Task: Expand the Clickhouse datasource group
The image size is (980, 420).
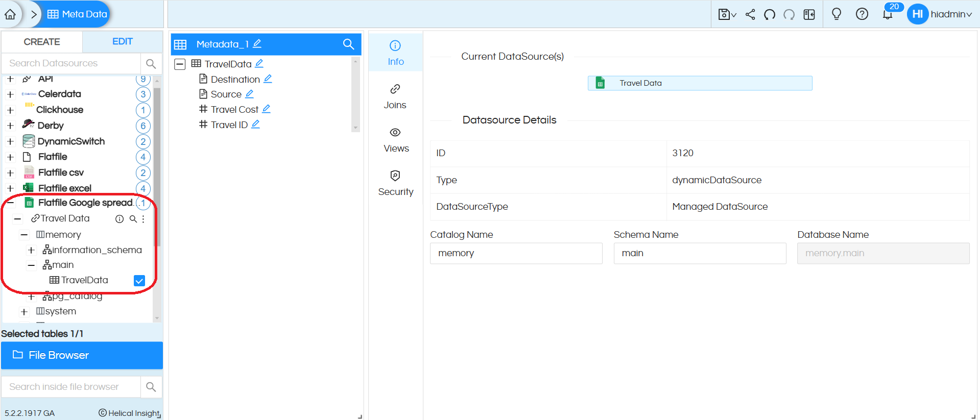Action: coord(10,110)
